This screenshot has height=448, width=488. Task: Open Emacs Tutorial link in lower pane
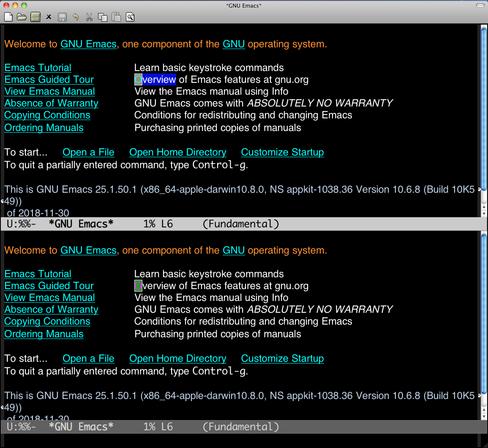[x=38, y=274]
